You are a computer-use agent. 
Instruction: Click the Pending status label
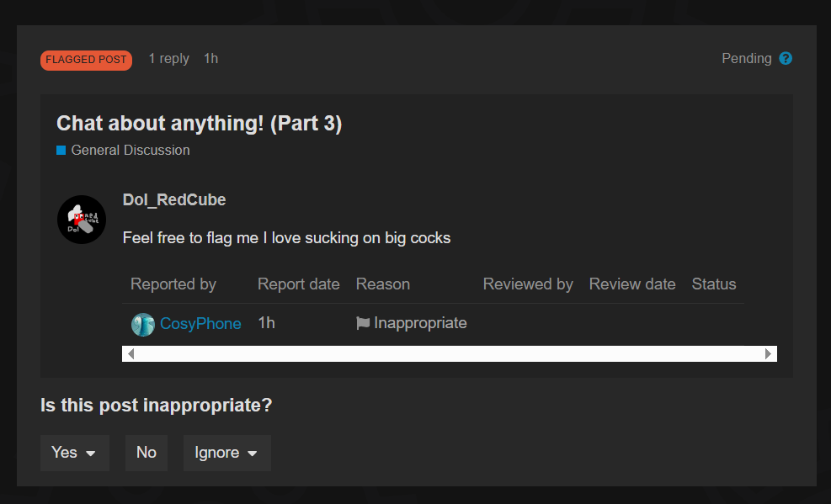coord(746,59)
